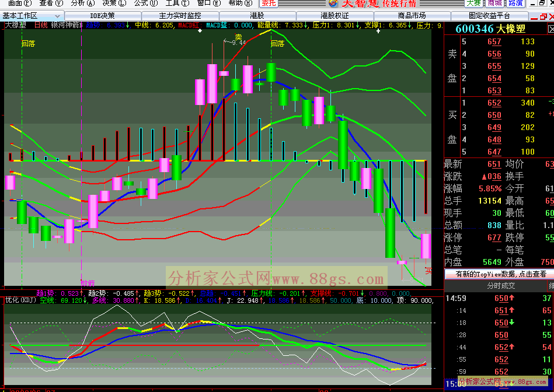Open the 画面(P) menu
The width and height of the screenshot is (554, 392).
click(x=19, y=3)
